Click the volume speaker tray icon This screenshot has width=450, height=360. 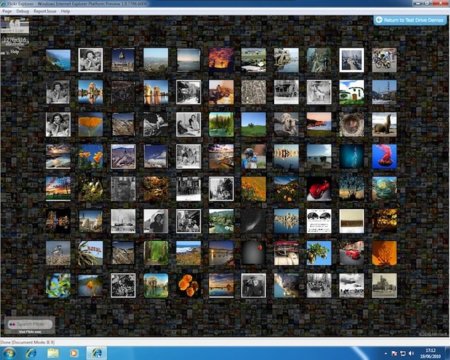click(x=411, y=353)
